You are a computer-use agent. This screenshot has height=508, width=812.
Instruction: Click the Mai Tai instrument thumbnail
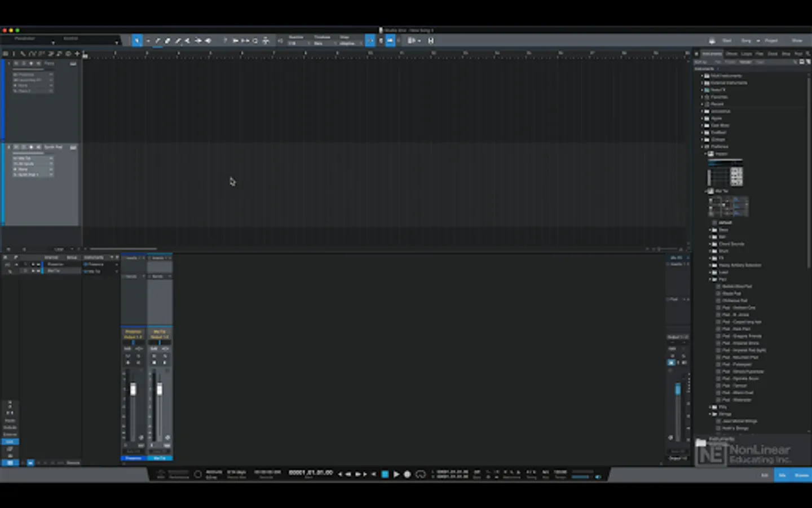tap(728, 207)
